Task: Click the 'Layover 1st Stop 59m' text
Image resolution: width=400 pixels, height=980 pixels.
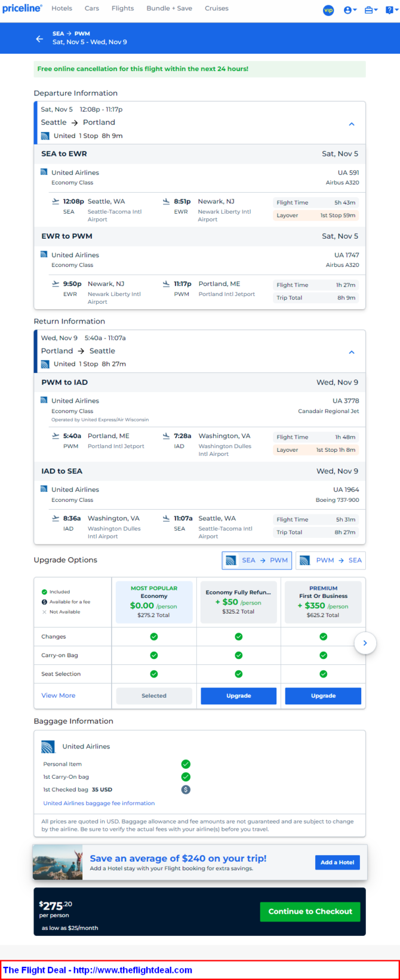Action: [316, 215]
